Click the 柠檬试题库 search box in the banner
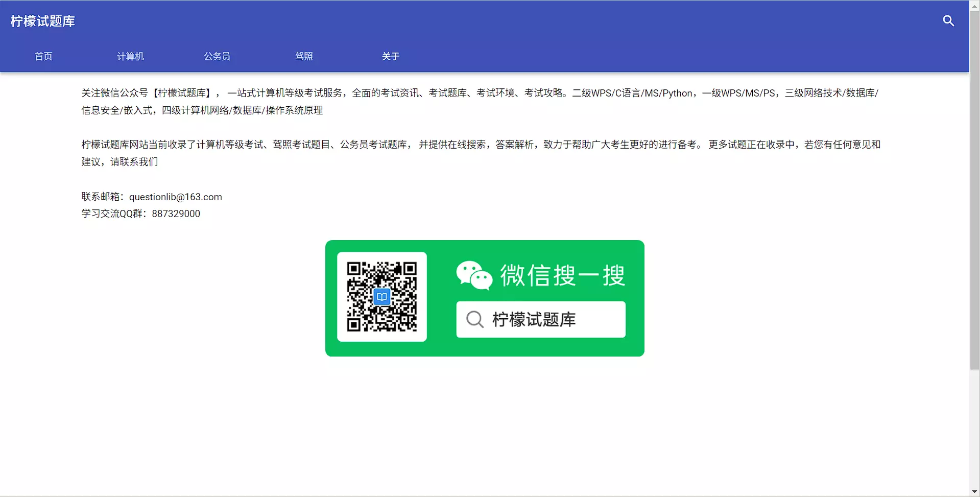The height and width of the screenshot is (497, 980). 540,319
